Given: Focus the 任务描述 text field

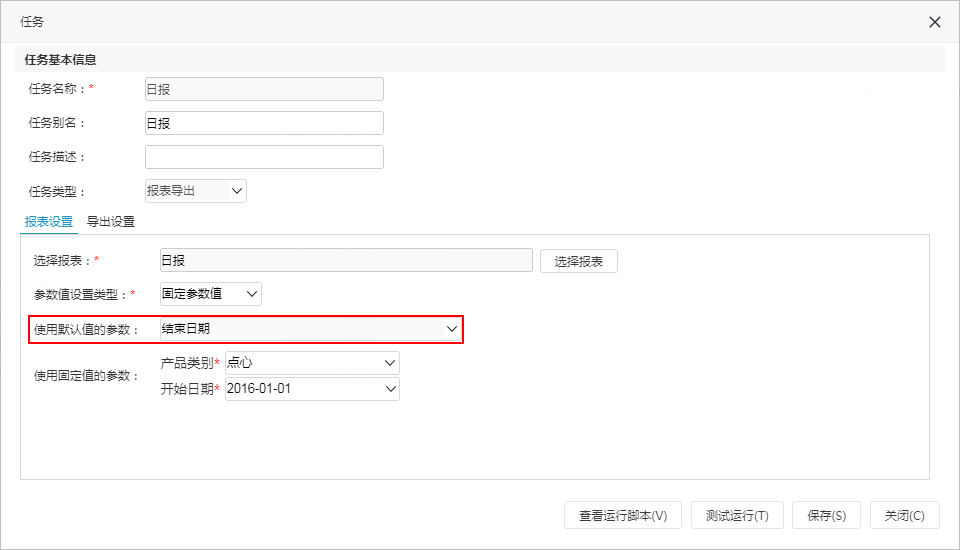Looking at the screenshot, I should tap(264, 157).
